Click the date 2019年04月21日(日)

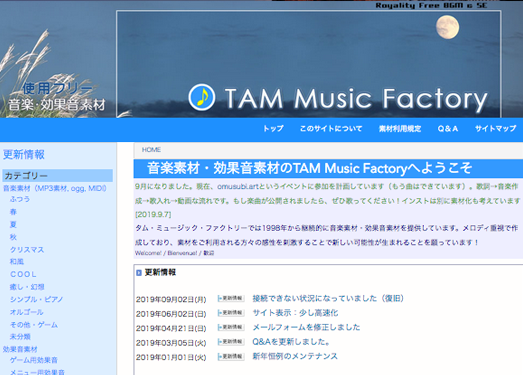171,328
